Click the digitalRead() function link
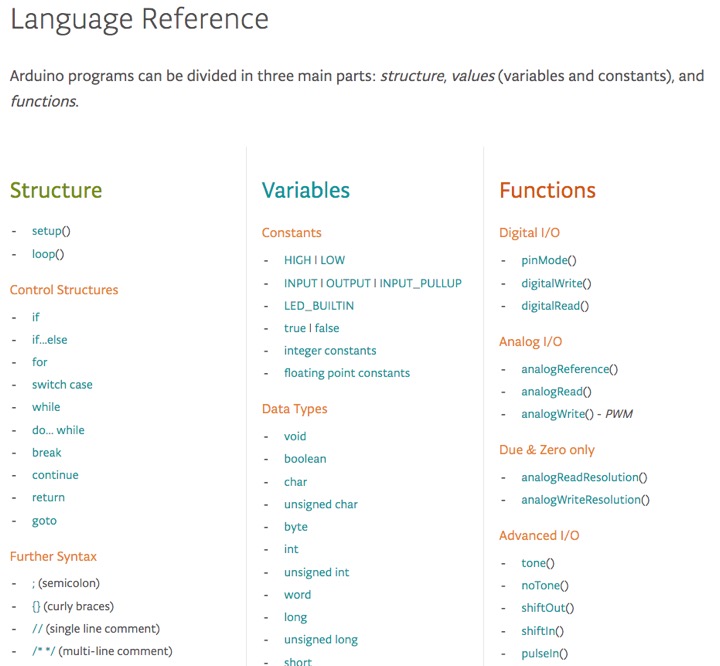The image size is (720, 666). (x=555, y=306)
